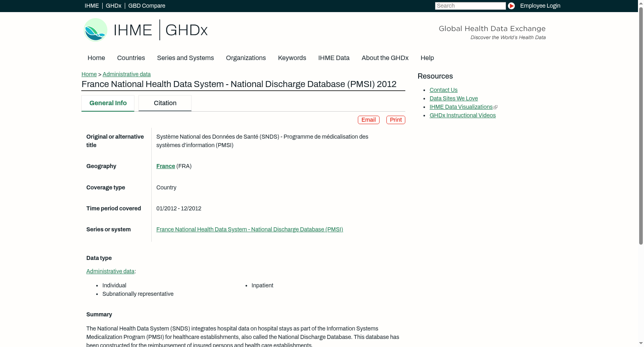Click the 'Data type' heading
Viewport: 644px width, 347px height.
pos(99,258)
